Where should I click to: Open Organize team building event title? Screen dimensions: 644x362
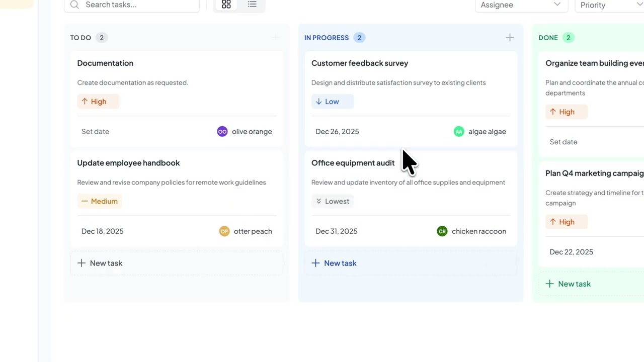(595, 63)
